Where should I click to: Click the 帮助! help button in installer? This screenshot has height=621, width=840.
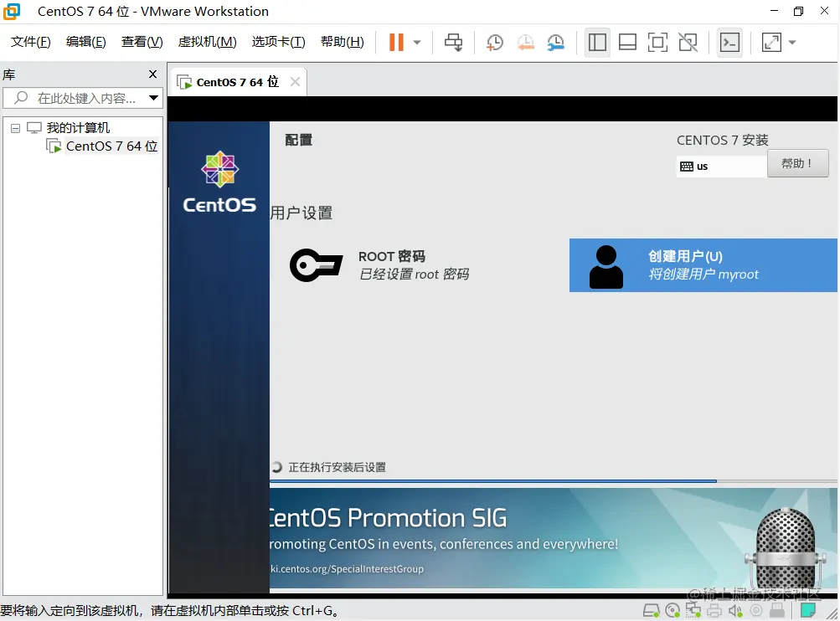[797, 163]
